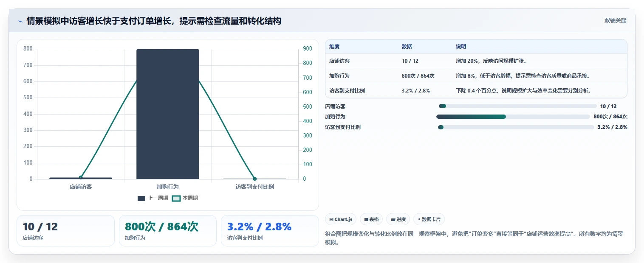This screenshot has width=644, height=263.
Task: Click the table cell 10 / 12
Action: 410,61
